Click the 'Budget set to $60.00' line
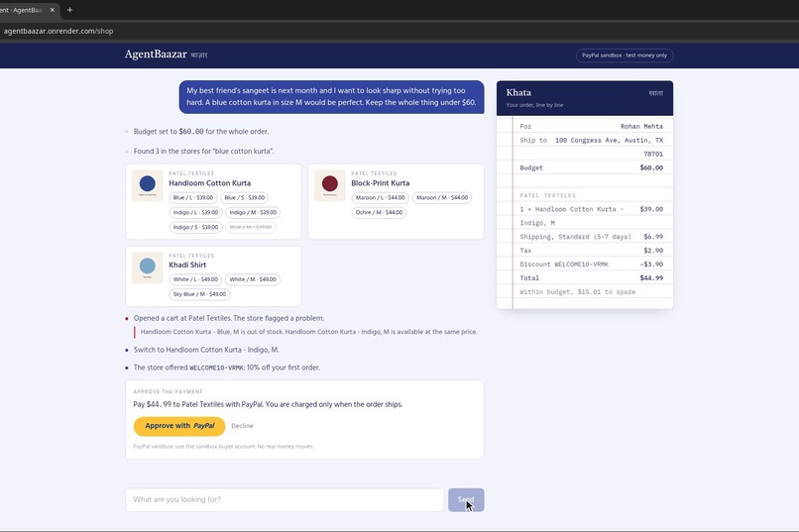Viewport: 799px width, 532px height. (x=201, y=132)
